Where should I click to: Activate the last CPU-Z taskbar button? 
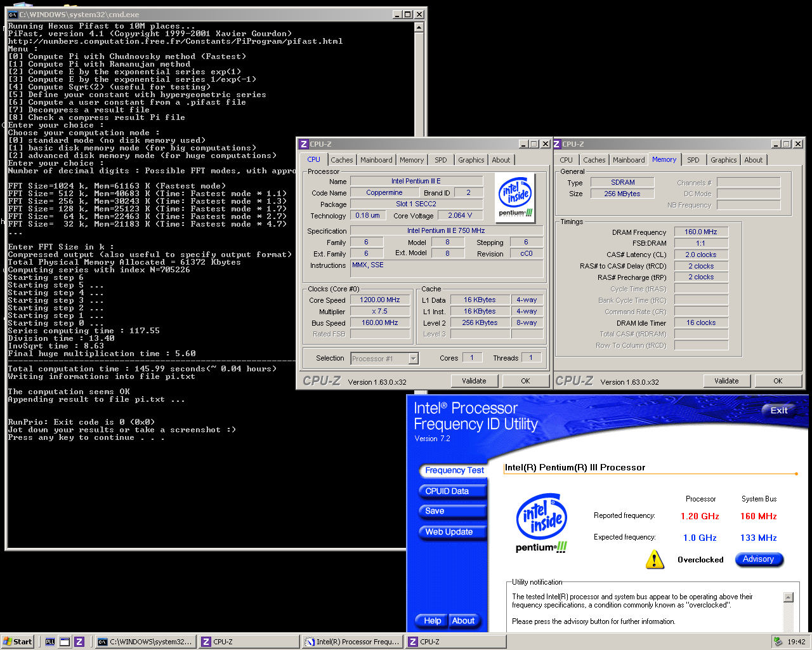tap(455, 642)
